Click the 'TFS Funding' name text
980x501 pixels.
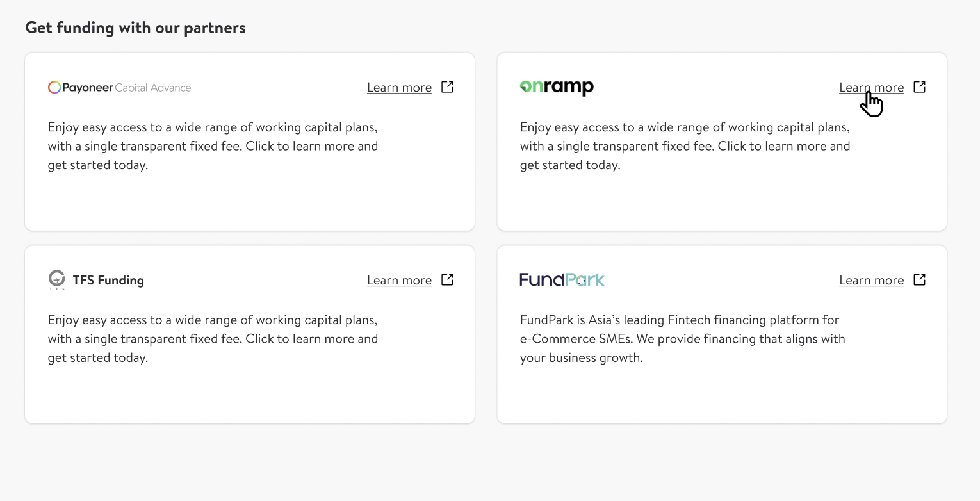point(108,280)
